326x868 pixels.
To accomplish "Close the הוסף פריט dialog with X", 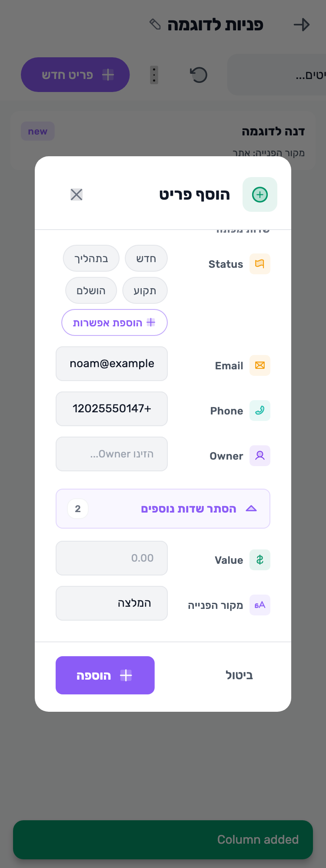I will pyautogui.click(x=77, y=194).
